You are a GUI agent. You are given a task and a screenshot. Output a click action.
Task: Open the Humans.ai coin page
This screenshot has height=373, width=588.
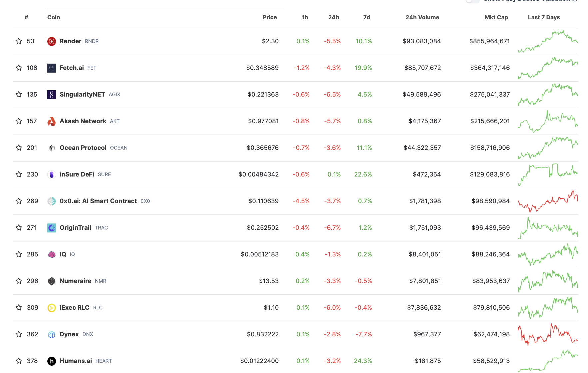(76, 361)
